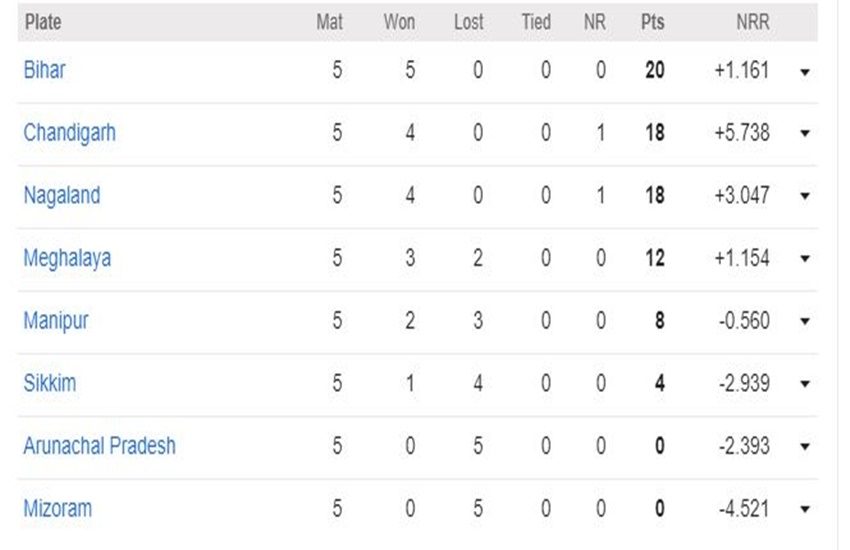This screenshot has width=850, height=550.
Task: Click the Won column header
Action: [x=400, y=22]
